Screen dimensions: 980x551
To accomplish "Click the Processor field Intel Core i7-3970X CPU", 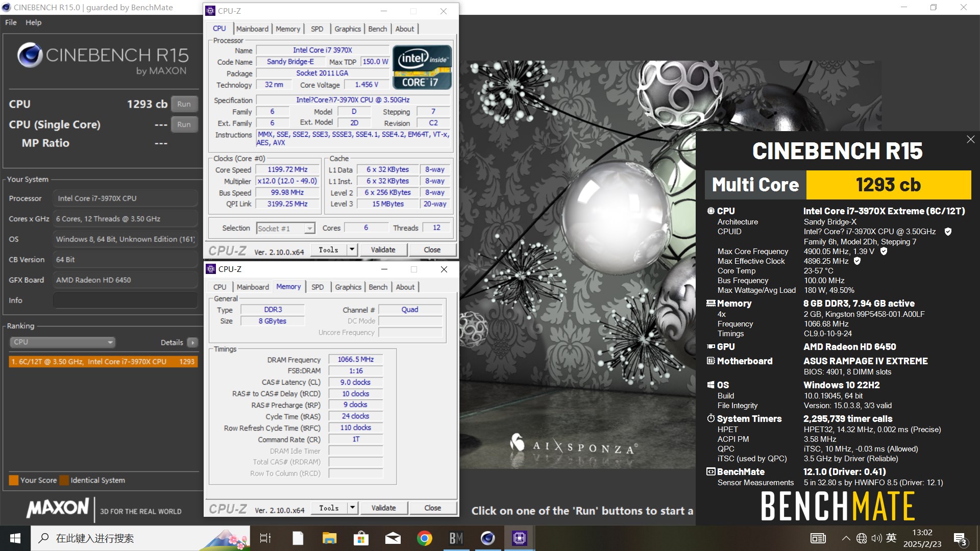I will click(x=125, y=198).
